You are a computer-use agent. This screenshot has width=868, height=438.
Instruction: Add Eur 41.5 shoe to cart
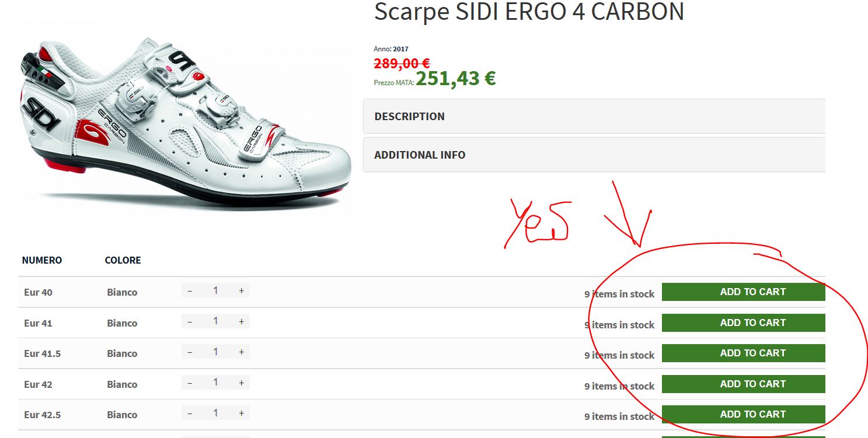[x=744, y=353]
